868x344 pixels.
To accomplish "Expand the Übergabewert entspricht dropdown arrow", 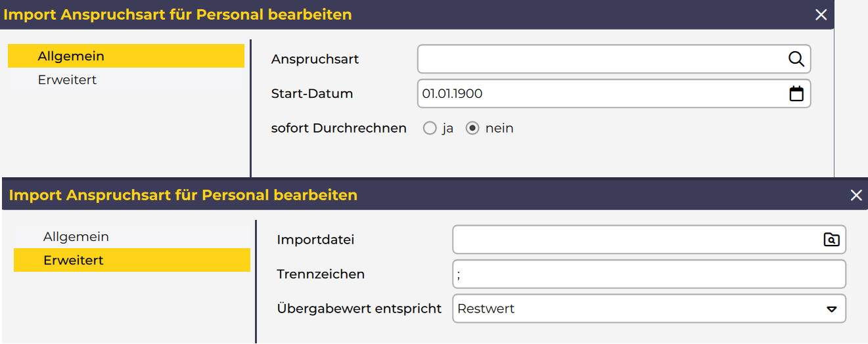I will (831, 309).
